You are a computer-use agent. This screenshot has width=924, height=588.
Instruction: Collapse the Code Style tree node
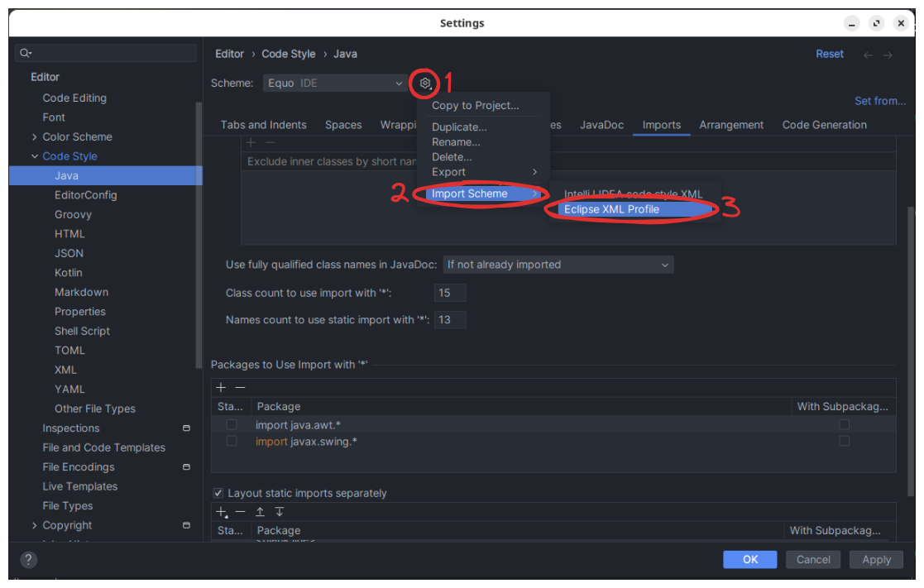34,157
